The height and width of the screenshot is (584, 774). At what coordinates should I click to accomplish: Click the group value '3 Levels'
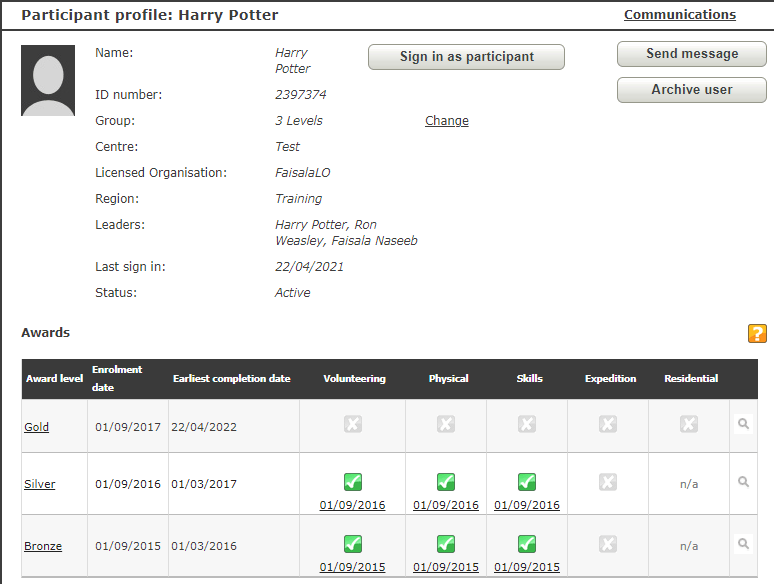299,121
